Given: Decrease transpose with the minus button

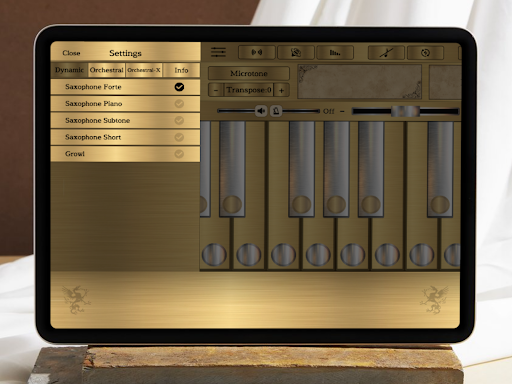Looking at the screenshot, I should click(x=216, y=90).
